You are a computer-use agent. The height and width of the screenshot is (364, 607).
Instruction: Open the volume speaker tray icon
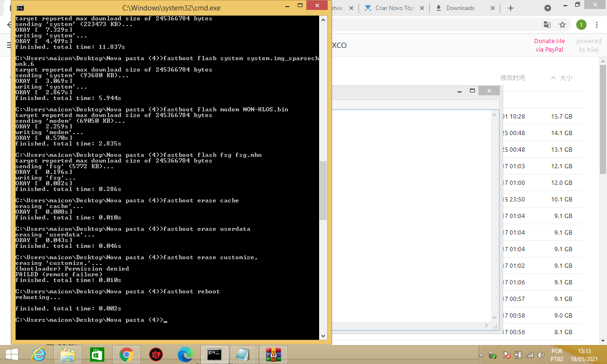[540, 355]
